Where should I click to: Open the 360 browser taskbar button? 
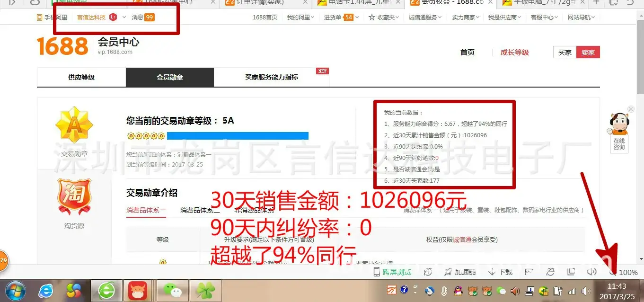106,291
